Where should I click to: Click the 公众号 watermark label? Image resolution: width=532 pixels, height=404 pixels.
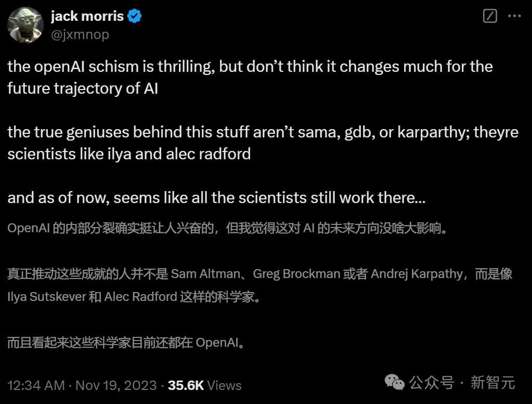coord(432,383)
